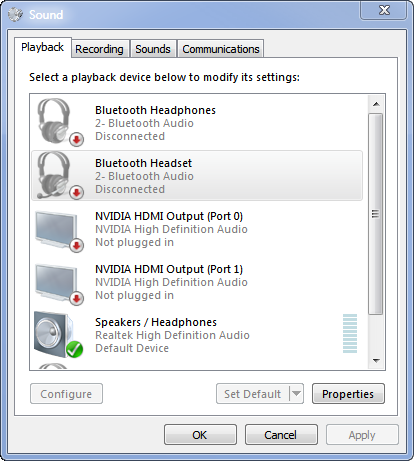Select the Speakers / Headphones speaker icon
This screenshot has height=461, width=414.
[59, 335]
